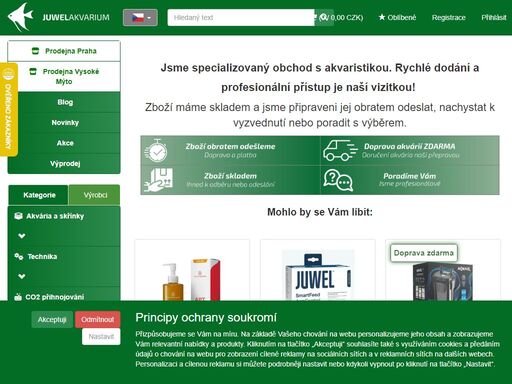Open Prodejna Praha store page
Screen dimensions: 512x384
pos(64,51)
